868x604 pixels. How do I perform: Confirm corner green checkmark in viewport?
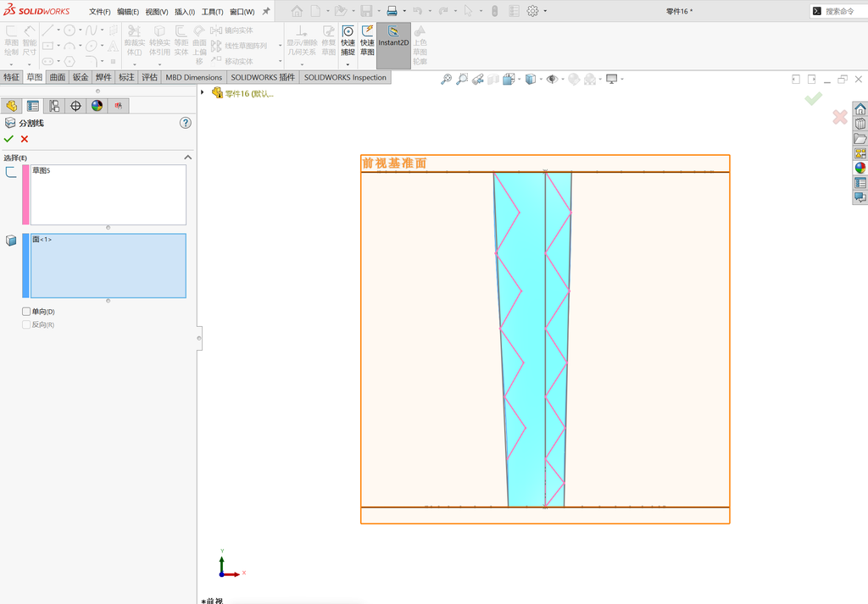(813, 98)
